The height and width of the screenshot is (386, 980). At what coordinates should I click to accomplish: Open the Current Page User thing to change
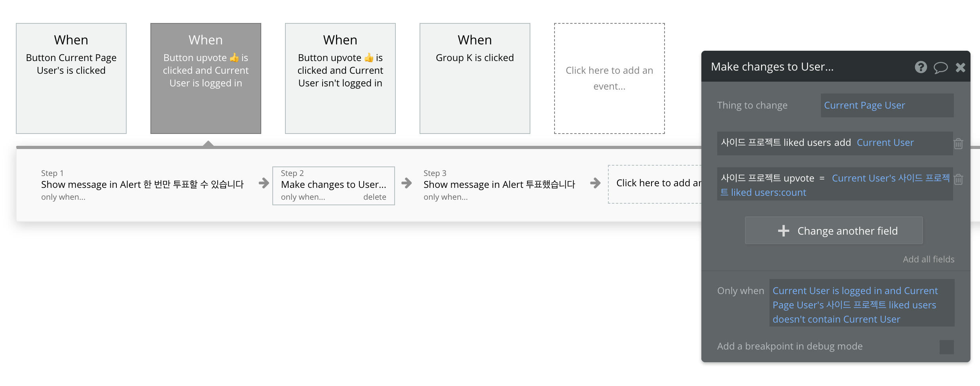point(887,105)
